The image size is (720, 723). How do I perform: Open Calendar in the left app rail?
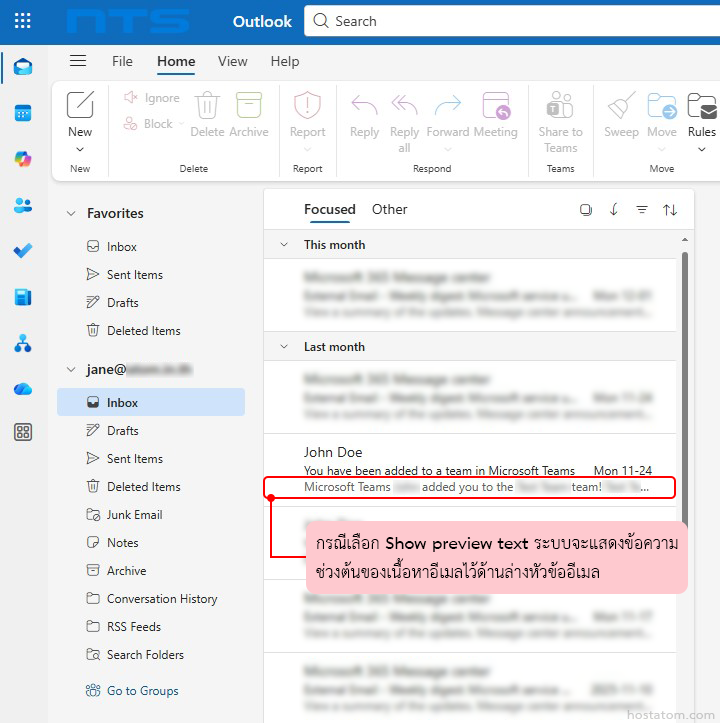[x=23, y=113]
